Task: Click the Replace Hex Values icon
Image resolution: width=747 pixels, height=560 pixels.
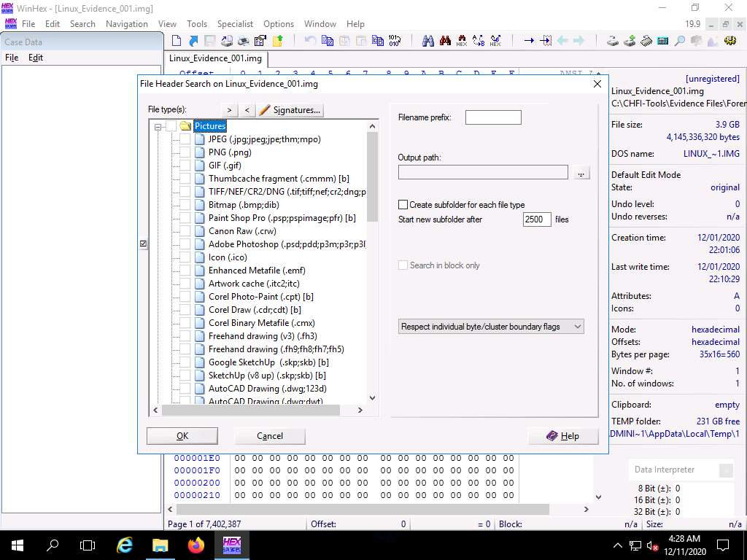Action: [x=495, y=41]
